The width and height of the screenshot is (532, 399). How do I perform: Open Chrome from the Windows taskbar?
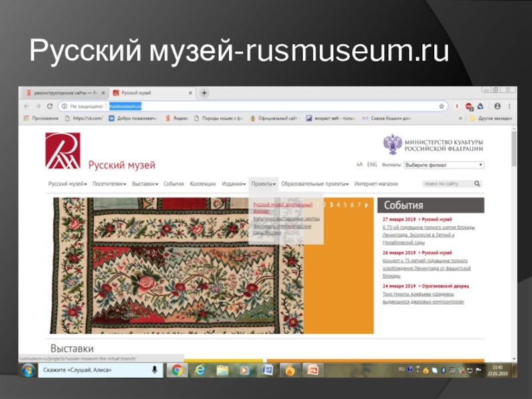coord(176,370)
